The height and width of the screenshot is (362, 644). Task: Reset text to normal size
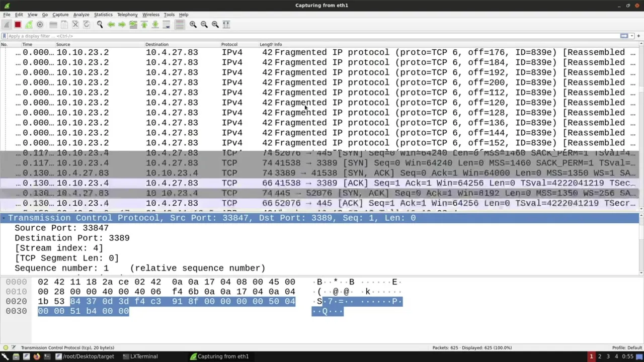[215, 24]
